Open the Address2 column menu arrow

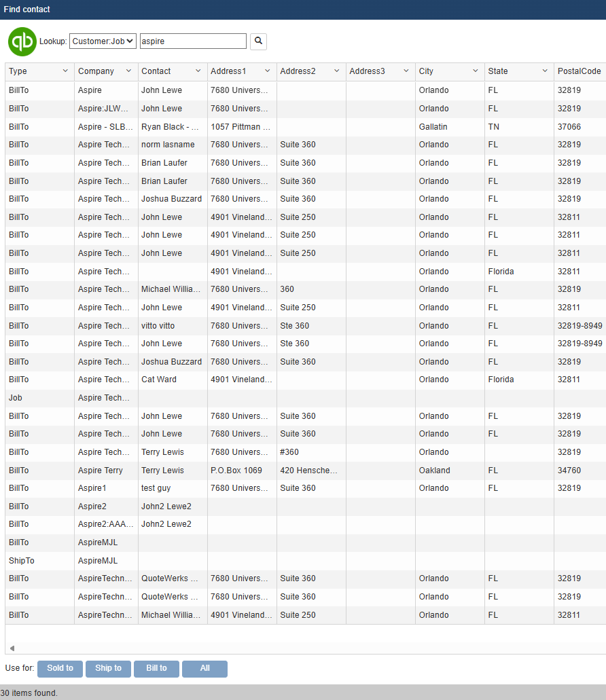(337, 71)
